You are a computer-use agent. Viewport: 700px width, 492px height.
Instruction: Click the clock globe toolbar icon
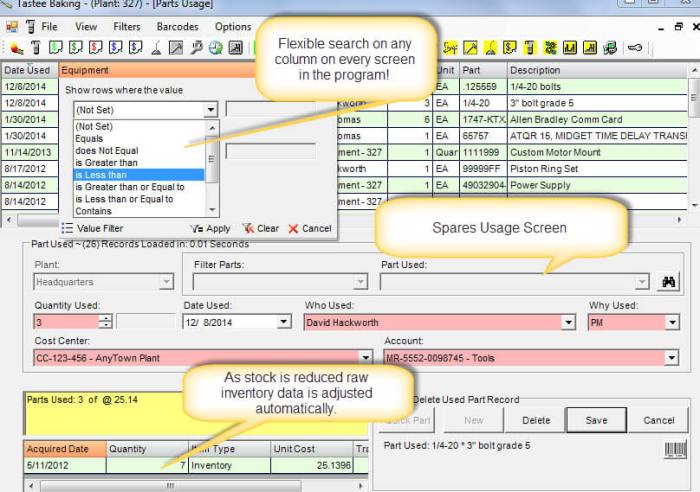click(x=216, y=47)
